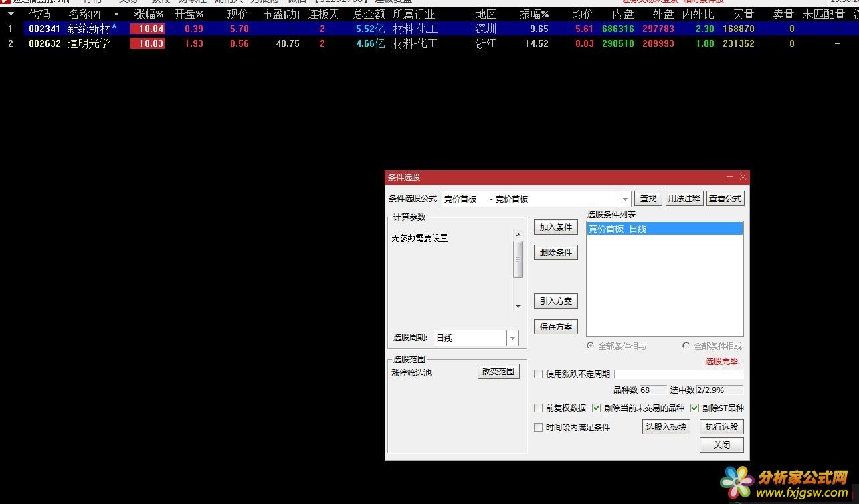Image resolution: width=859 pixels, height=504 pixels.
Task: Click 选股入板块 button
Action: pyautogui.click(x=666, y=427)
